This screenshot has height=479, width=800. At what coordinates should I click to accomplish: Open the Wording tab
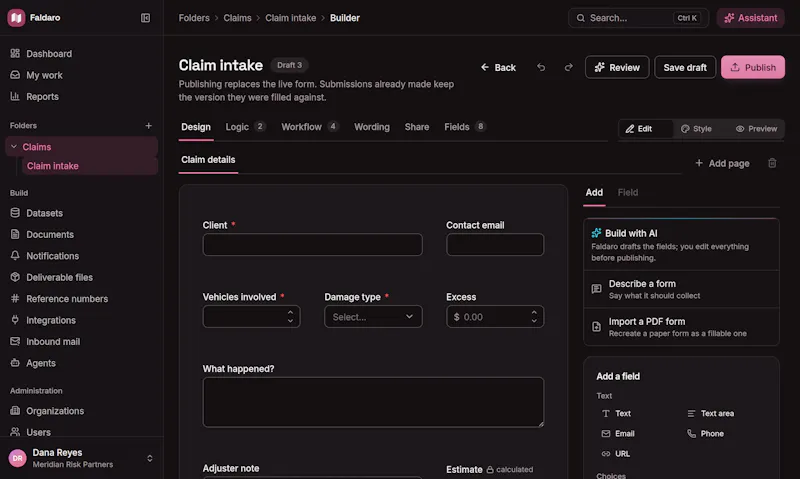tap(372, 127)
